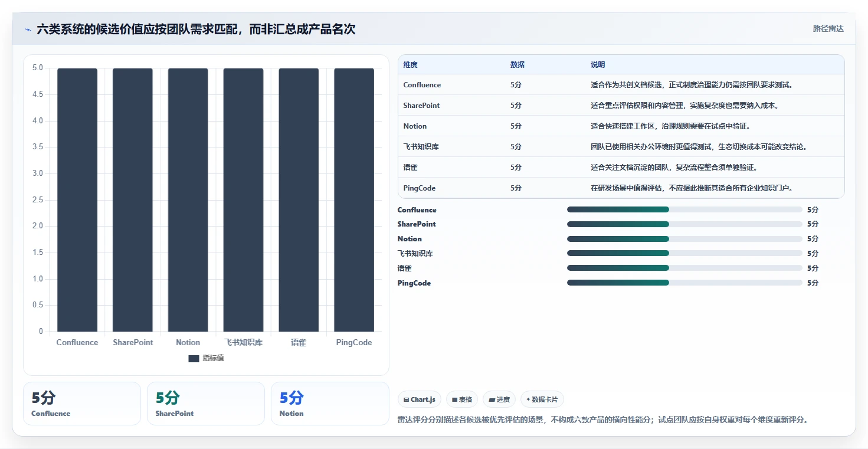
Task: Click the lightning icon beside the title
Action: 28,30
